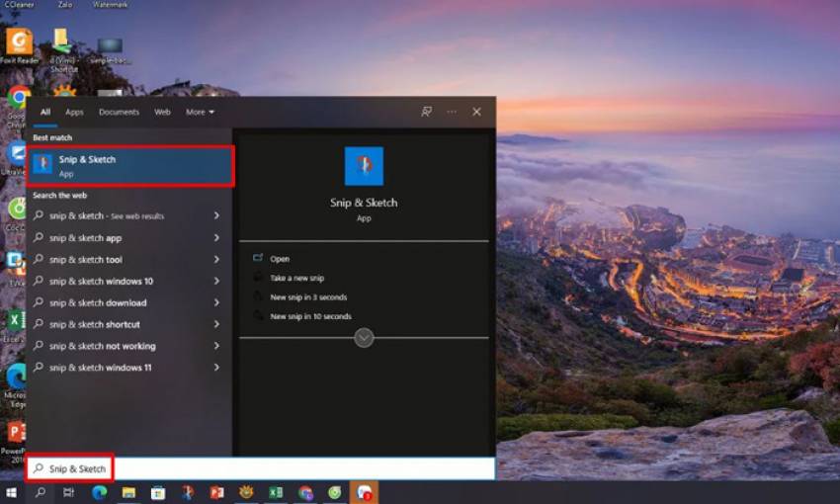Open the Snip & Sketch best match result
Viewport: 840px width, 504px height.
coord(130,166)
